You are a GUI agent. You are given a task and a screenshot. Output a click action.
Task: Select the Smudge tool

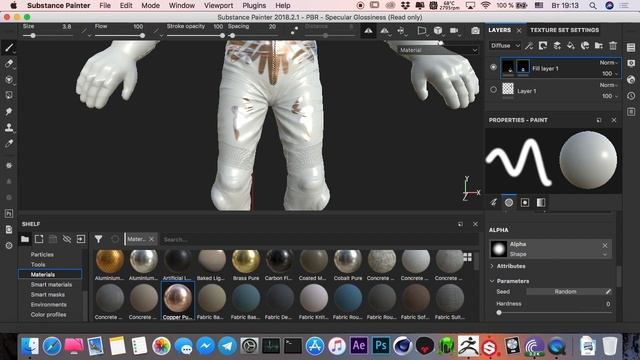(x=9, y=111)
